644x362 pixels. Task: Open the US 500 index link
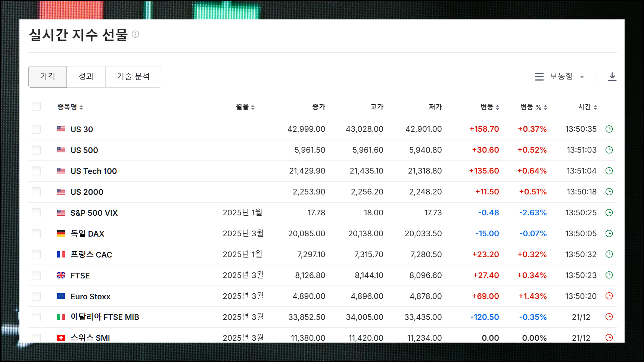84,150
